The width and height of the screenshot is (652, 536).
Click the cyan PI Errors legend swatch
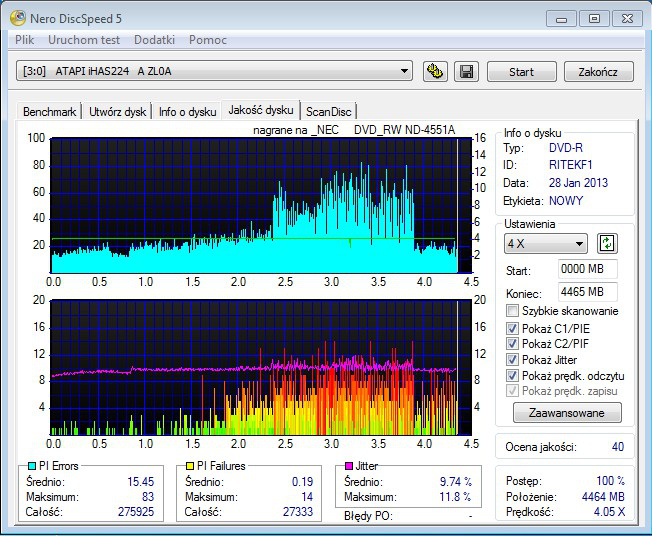[x=31, y=466]
